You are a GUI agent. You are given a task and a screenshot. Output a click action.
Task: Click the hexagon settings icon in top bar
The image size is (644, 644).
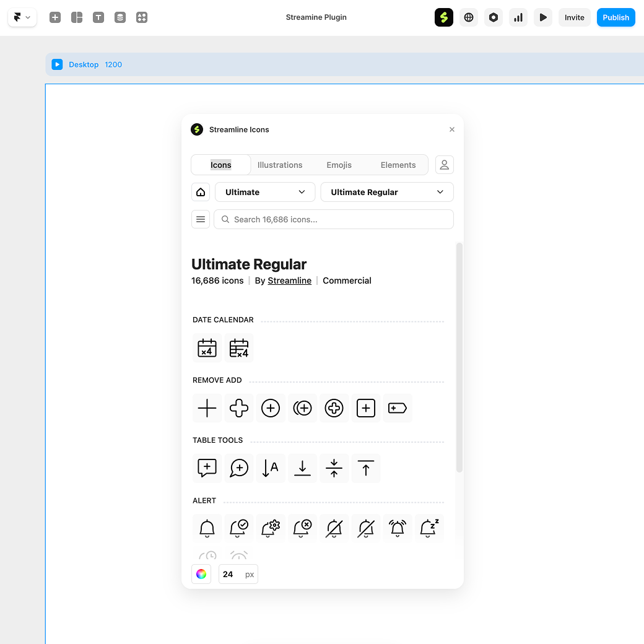pos(494,17)
